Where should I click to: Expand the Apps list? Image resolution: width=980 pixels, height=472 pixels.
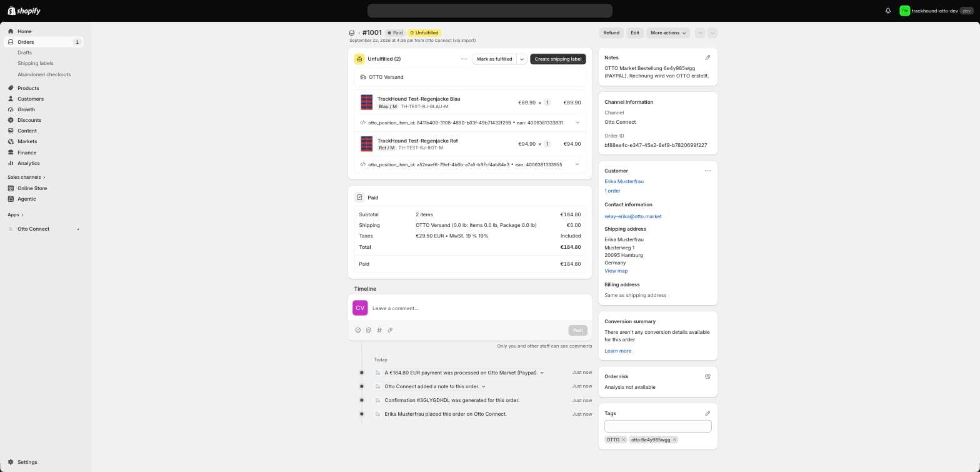pos(15,214)
